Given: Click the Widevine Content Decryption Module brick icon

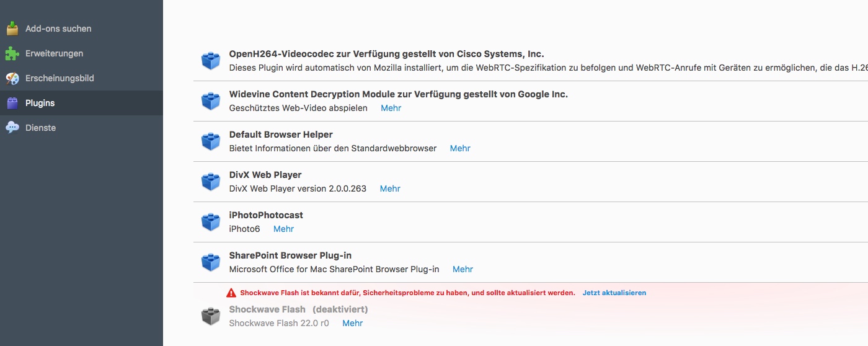Looking at the screenshot, I should pyautogui.click(x=211, y=101).
